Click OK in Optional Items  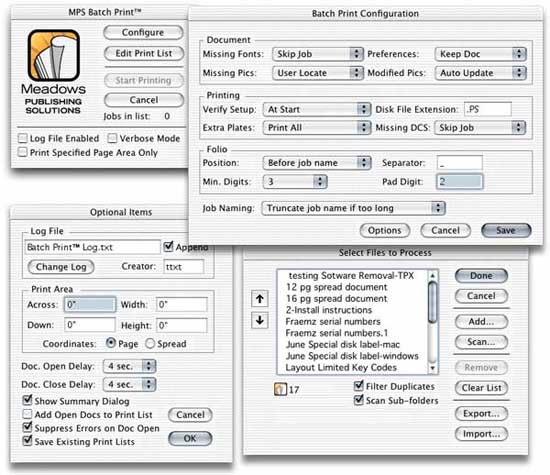(x=190, y=439)
